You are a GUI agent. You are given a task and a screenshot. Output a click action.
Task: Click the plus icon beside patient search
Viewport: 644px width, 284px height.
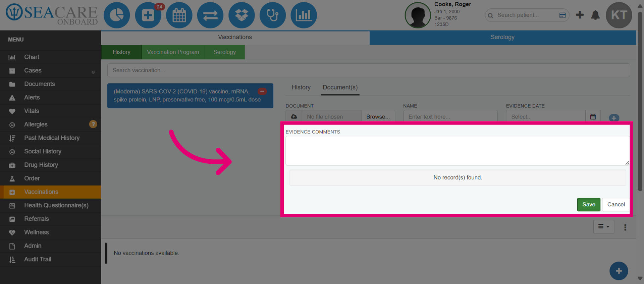click(580, 15)
